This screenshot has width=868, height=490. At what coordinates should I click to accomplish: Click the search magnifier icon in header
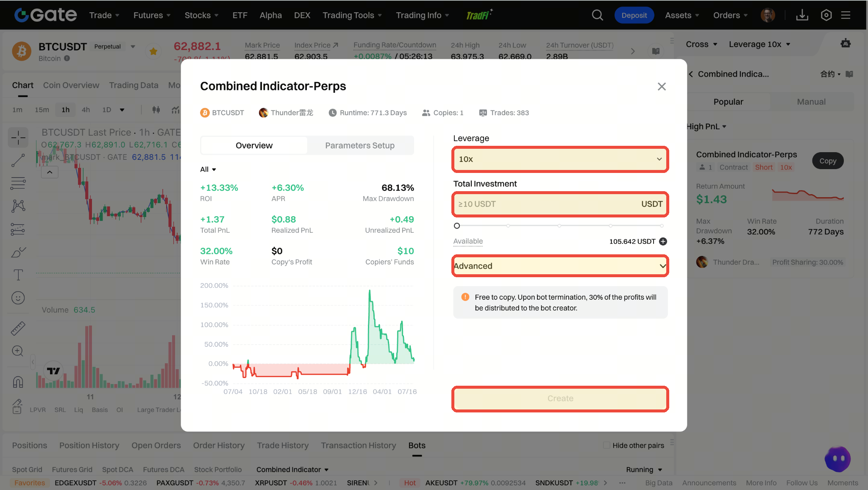(597, 15)
